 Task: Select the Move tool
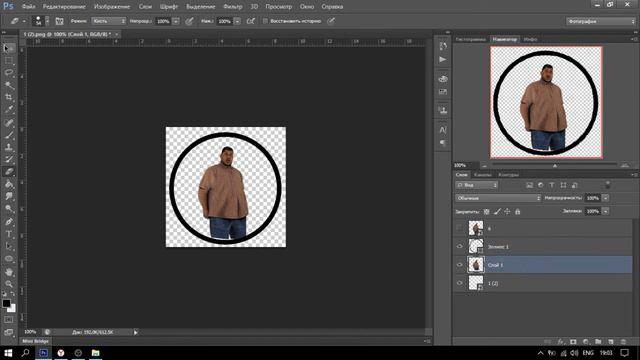[x=9, y=48]
